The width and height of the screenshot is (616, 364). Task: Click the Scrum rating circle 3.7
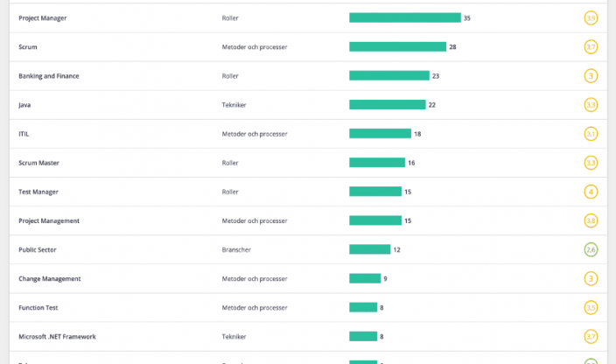pos(591,47)
